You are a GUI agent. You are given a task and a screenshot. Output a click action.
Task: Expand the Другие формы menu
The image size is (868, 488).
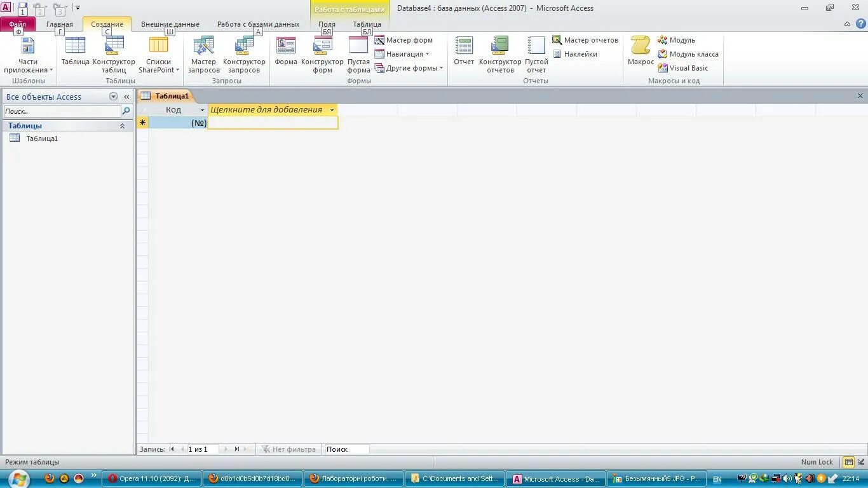tap(409, 68)
